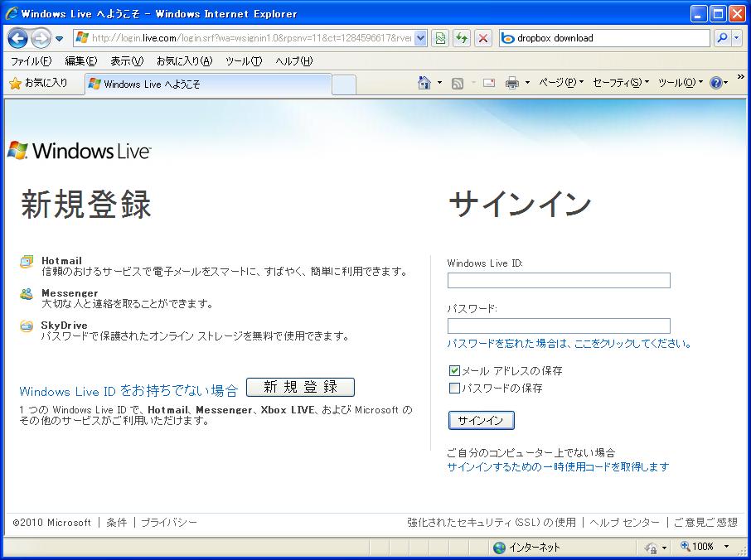Viewport: 751px width, 560px height.
Task: Click the blue Help question mark icon
Action: click(715, 84)
